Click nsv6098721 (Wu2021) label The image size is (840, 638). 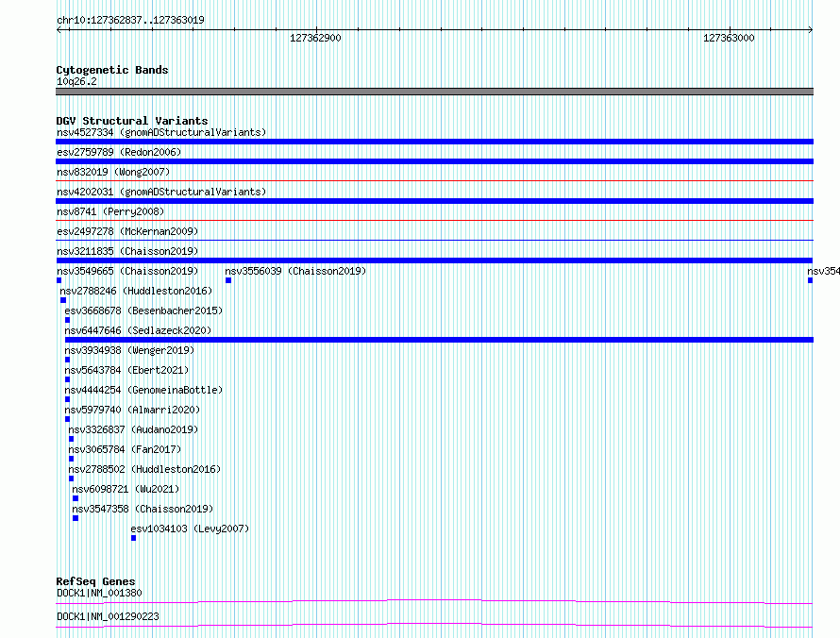(126, 489)
